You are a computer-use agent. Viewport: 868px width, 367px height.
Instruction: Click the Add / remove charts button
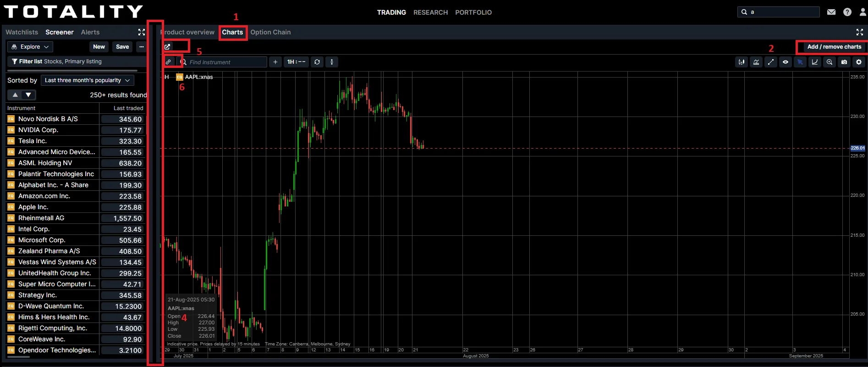834,47
